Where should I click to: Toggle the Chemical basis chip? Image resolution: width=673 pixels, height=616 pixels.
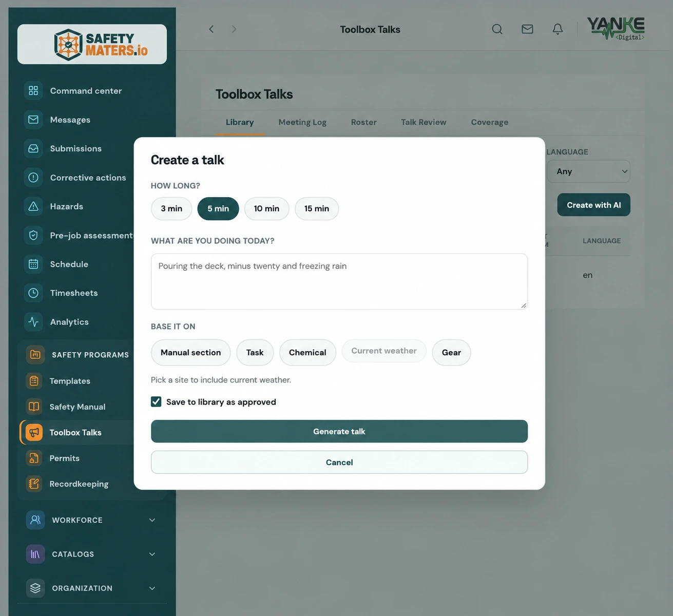tap(307, 353)
